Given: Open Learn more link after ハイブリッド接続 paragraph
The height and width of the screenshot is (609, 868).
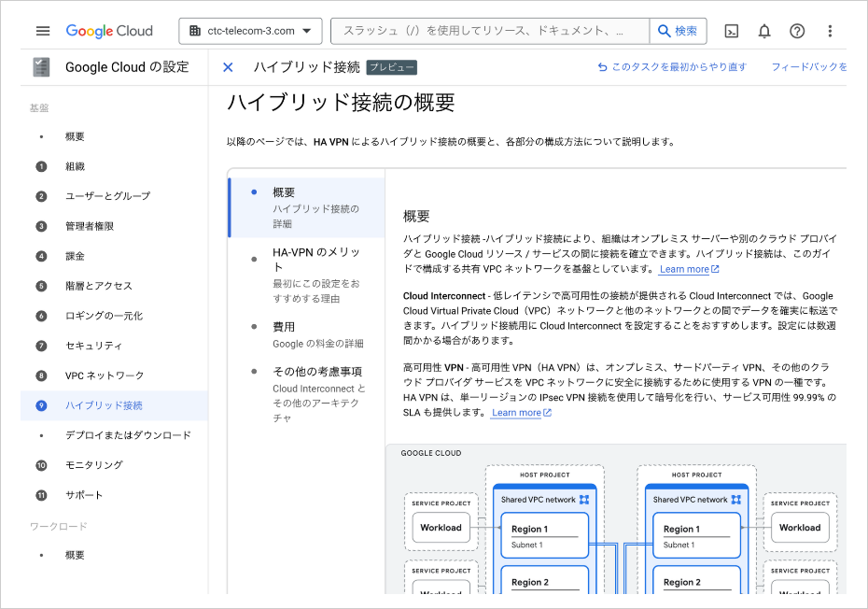Looking at the screenshot, I should (689, 269).
